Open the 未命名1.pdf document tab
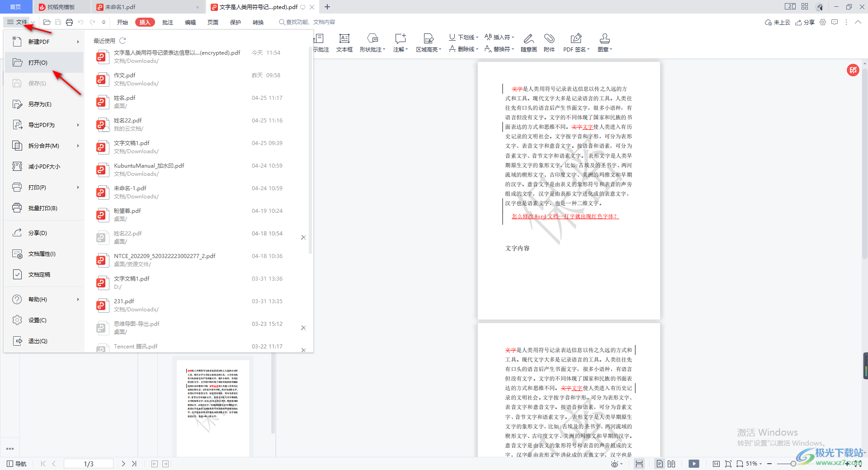Image resolution: width=868 pixels, height=470 pixels. point(148,7)
